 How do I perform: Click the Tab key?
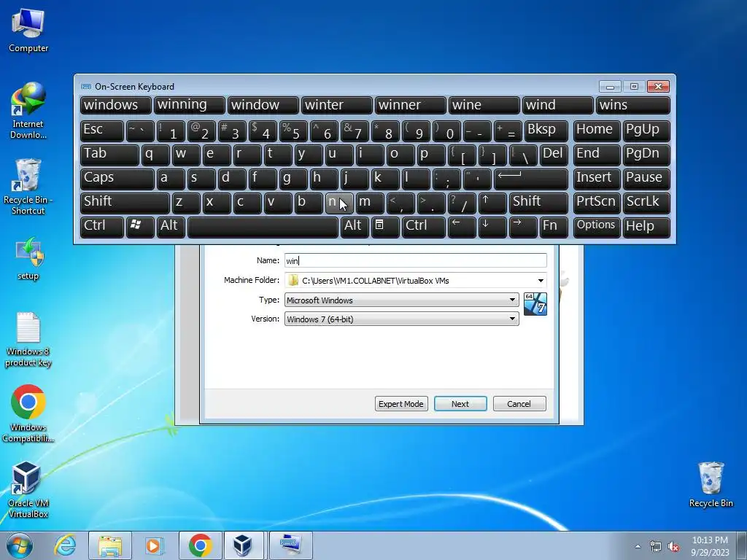(109, 155)
